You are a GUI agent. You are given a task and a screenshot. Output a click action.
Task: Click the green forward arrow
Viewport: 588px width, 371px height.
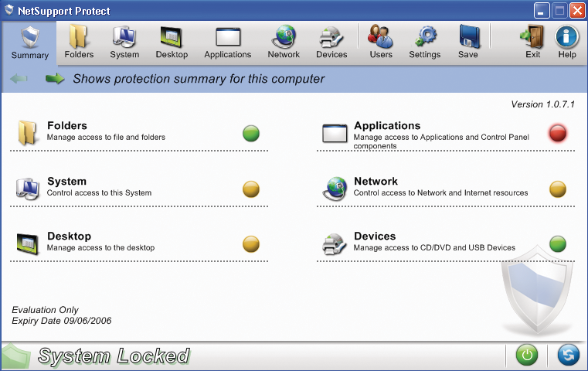click(55, 79)
